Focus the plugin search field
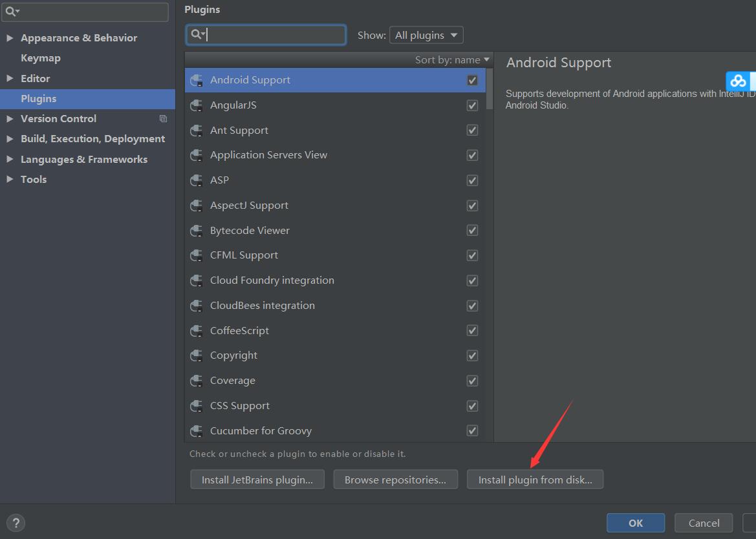Image resolution: width=756 pixels, height=539 pixels. click(x=266, y=35)
